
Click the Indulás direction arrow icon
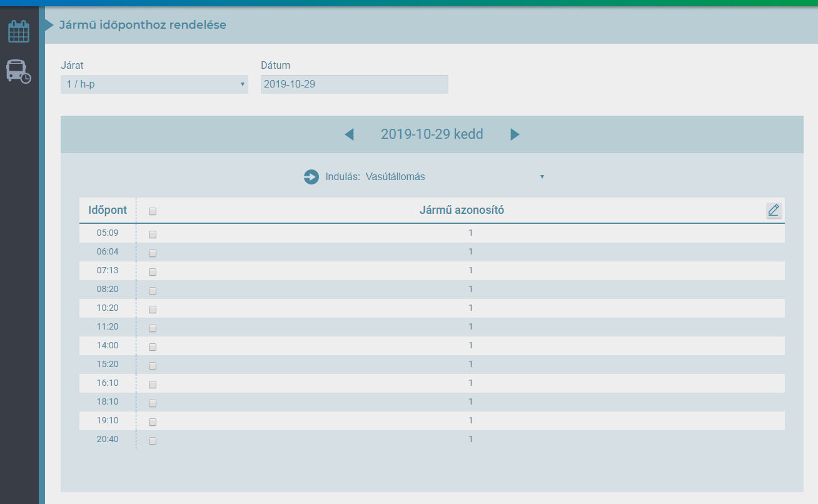pyautogui.click(x=311, y=177)
